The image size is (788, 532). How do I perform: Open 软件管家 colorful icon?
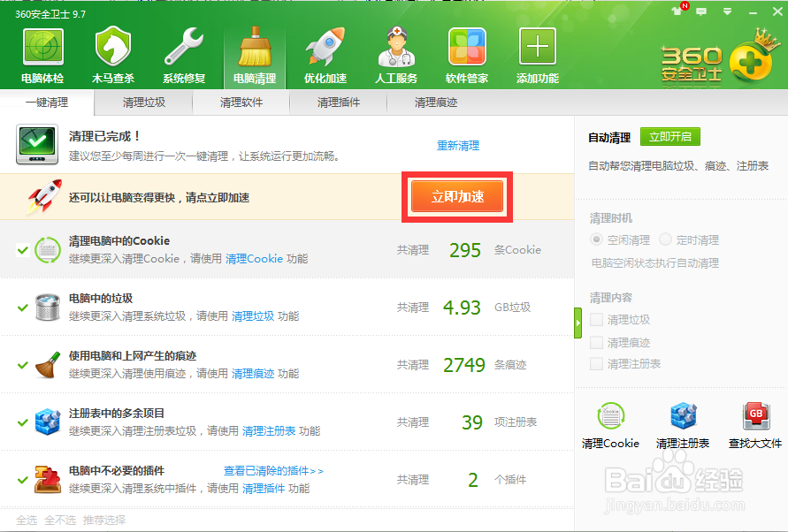coord(467,47)
